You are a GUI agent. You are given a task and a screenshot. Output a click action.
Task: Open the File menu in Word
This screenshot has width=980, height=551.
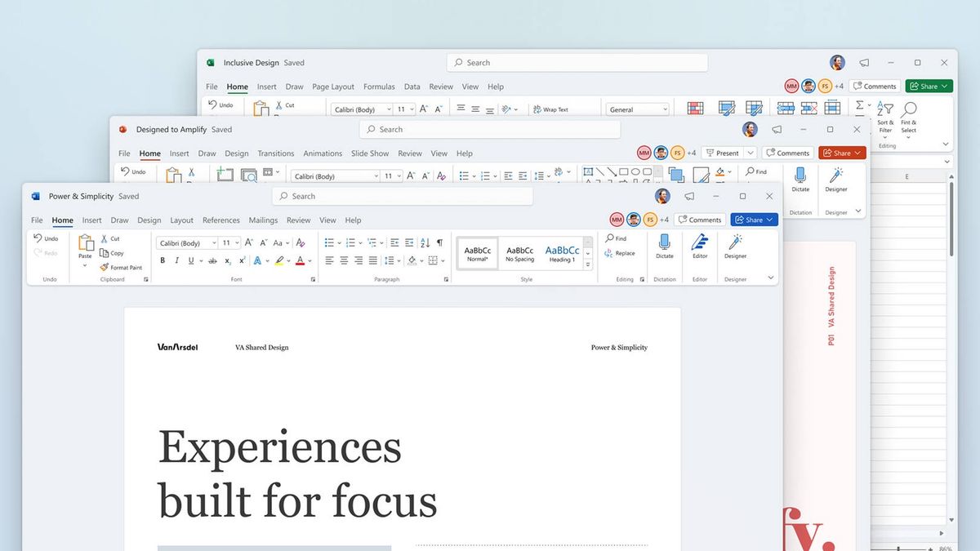(37, 220)
